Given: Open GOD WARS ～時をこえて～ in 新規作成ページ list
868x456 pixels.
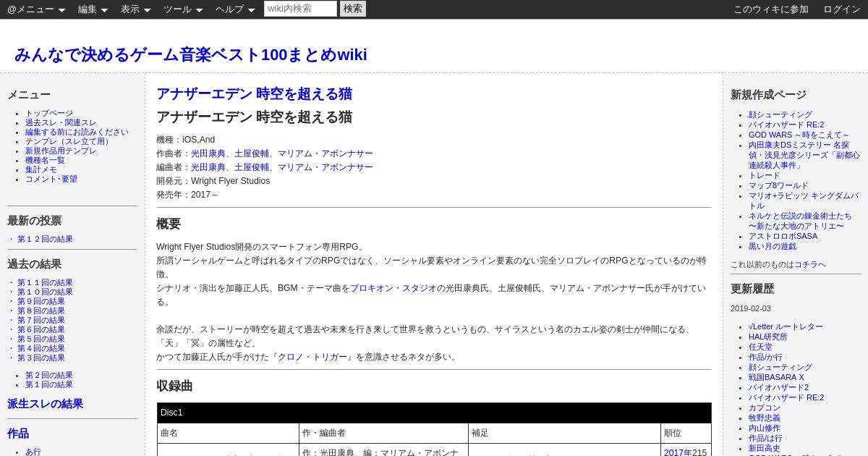Looking at the screenshot, I should 799,135.
